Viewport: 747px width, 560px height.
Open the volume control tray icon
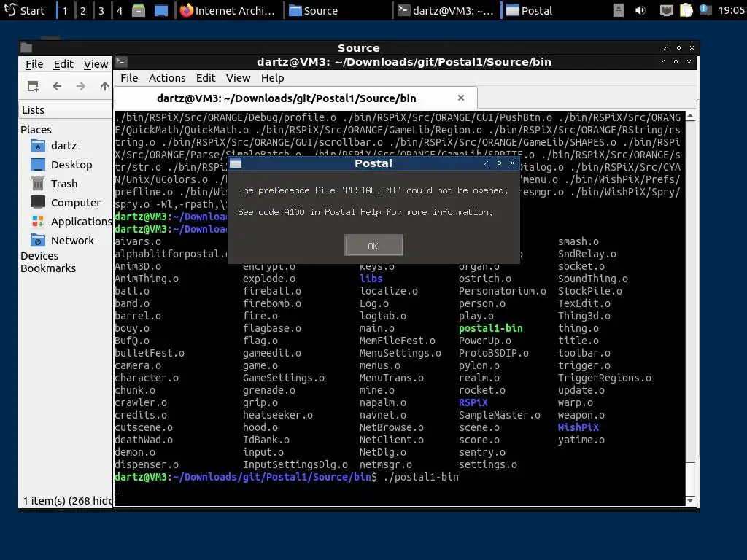(x=640, y=10)
